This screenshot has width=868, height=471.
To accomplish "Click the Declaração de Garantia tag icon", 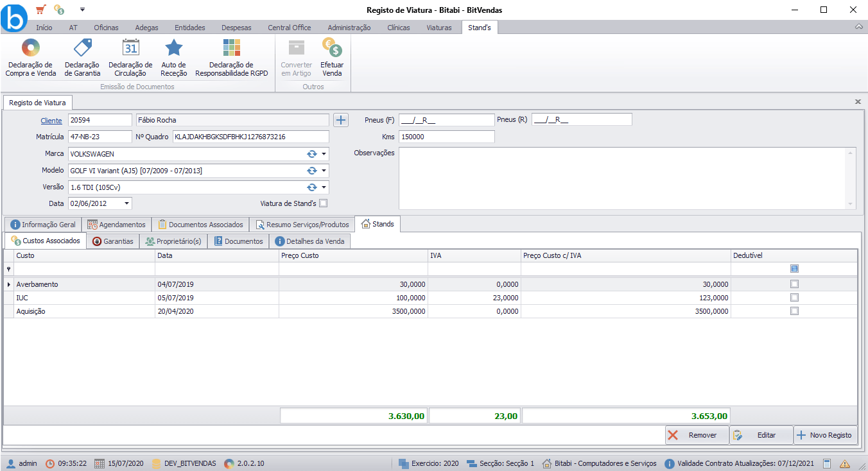I will (83, 47).
